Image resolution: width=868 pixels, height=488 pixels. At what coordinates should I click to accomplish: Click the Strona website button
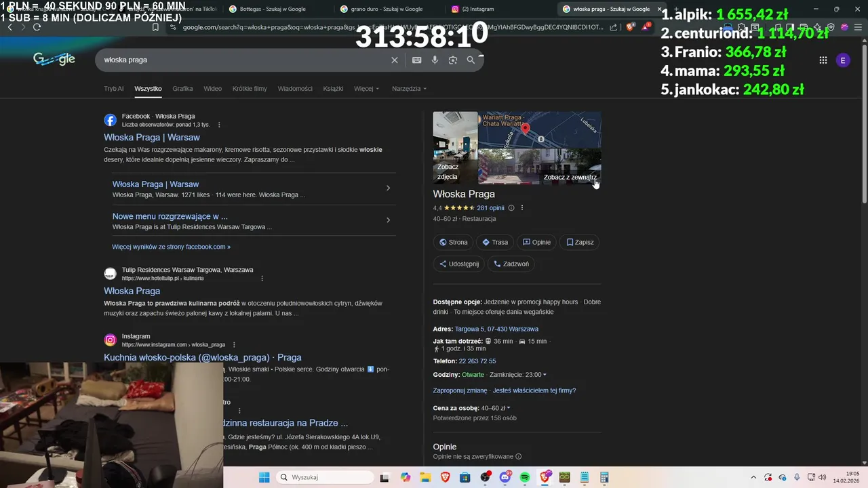click(454, 242)
